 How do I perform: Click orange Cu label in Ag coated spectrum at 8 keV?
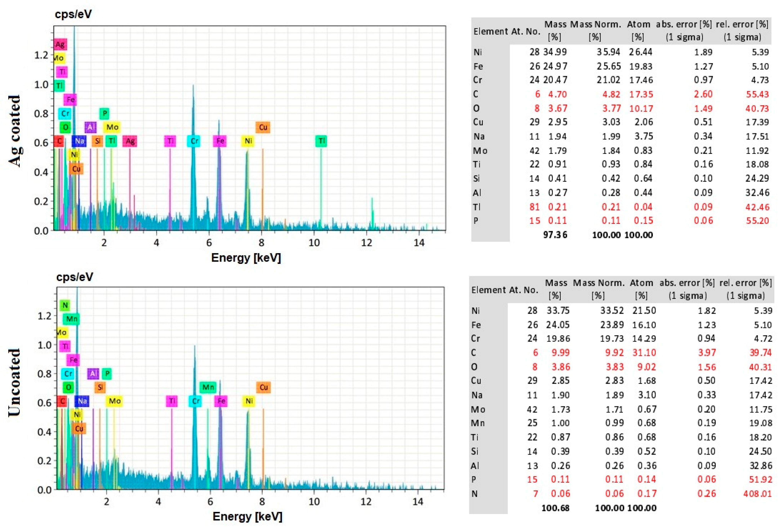point(263,127)
